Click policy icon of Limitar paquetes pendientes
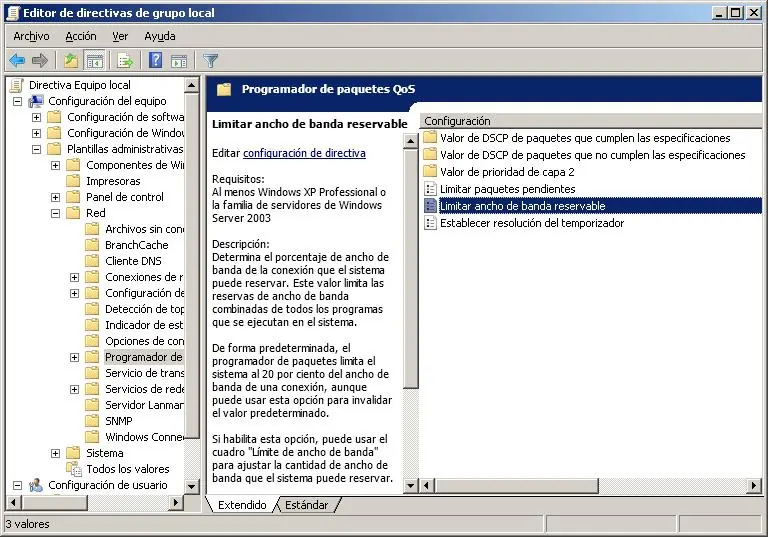Screen dimensions: 768x537 430,189
